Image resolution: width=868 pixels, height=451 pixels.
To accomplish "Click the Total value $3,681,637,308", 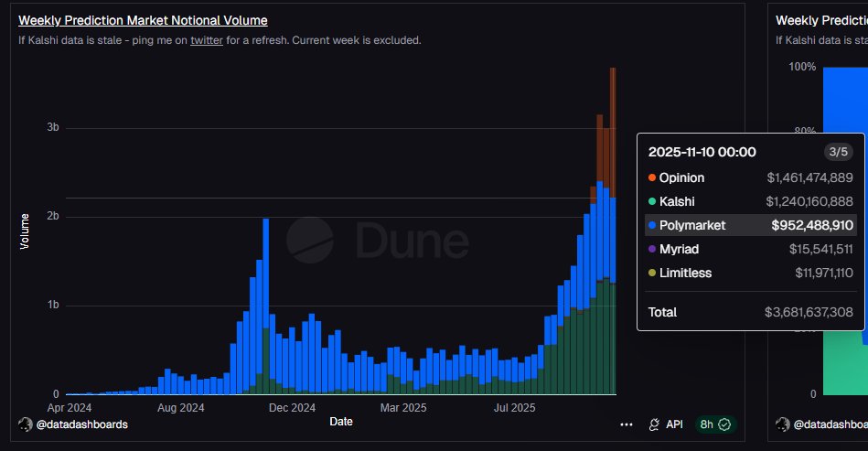I will [x=809, y=312].
